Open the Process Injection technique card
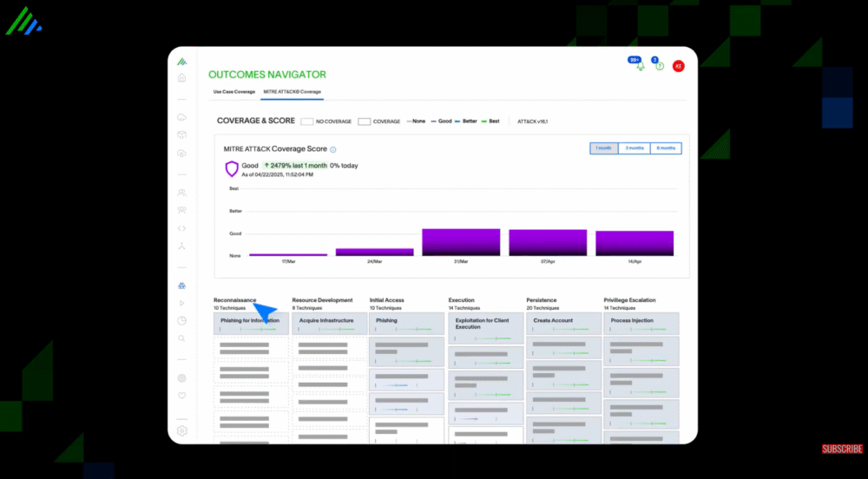This screenshot has height=479, width=868. pyautogui.click(x=641, y=324)
